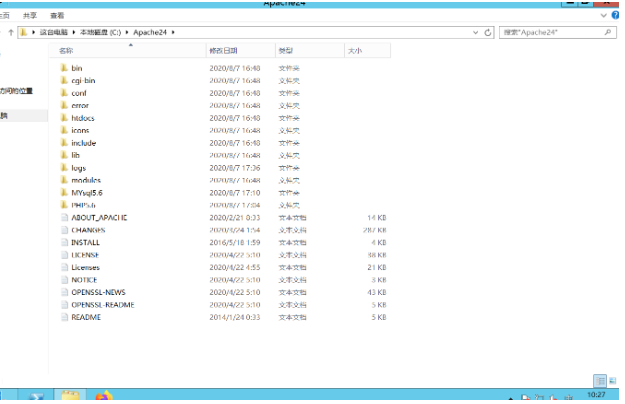Viewport: 625px width, 404px height.
Task: Open Firefox from the taskbar
Action: 104,396
